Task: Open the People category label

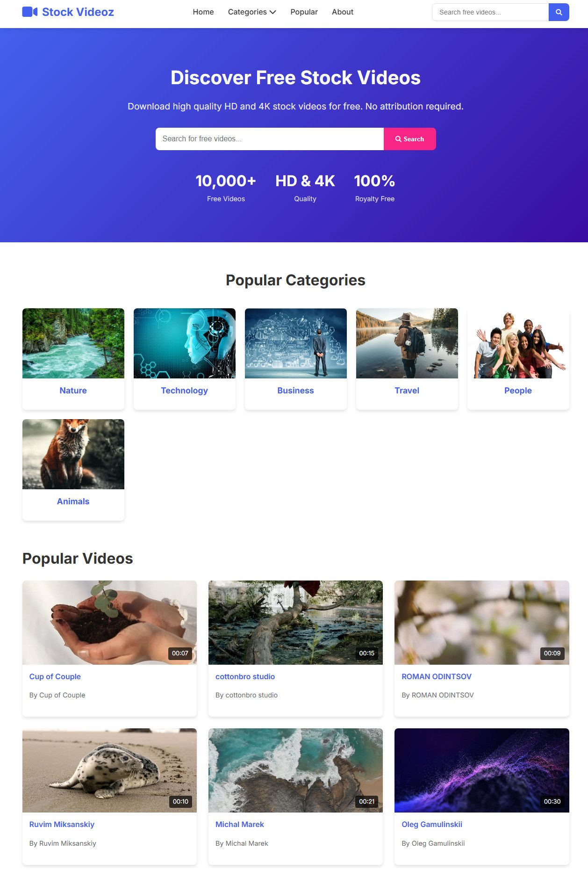Action: pyautogui.click(x=518, y=391)
